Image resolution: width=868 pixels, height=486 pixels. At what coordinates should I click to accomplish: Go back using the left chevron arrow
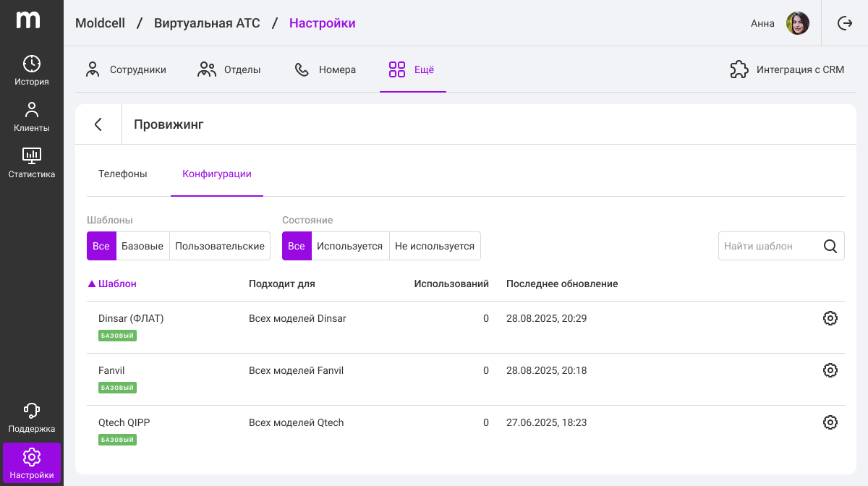[x=98, y=124]
